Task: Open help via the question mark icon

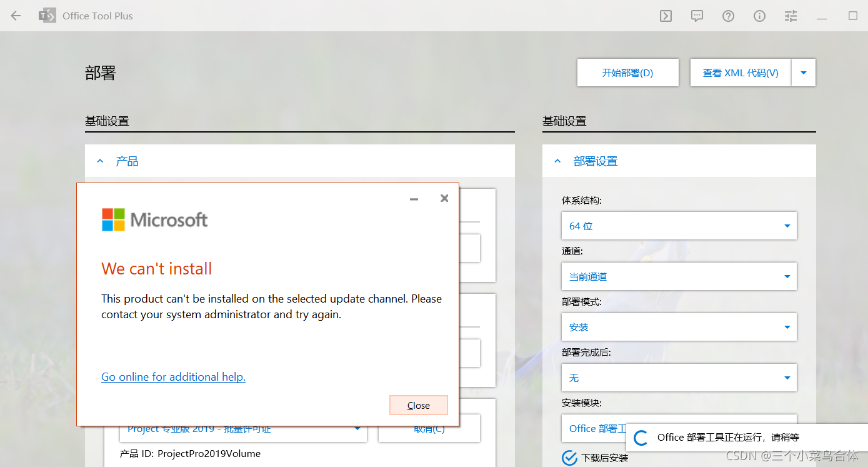Action: point(728,16)
